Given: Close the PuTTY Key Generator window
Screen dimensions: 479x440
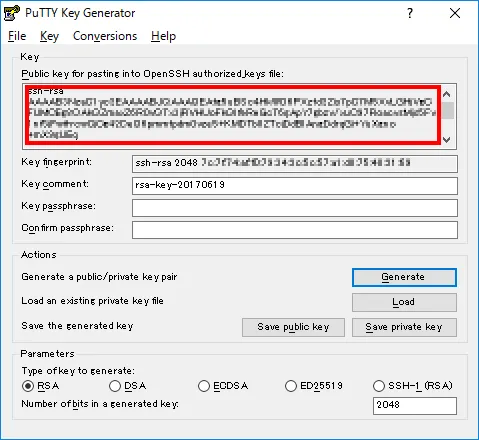Looking at the screenshot, I should click(455, 13).
